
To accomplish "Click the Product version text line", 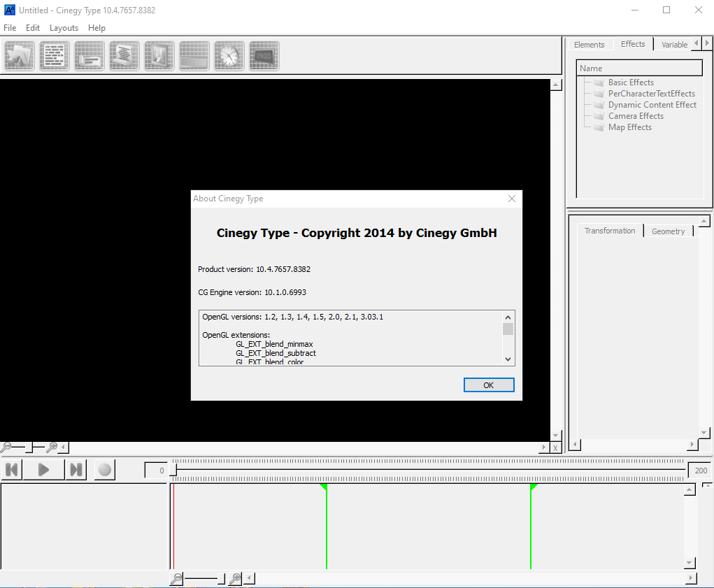I will pyautogui.click(x=254, y=269).
